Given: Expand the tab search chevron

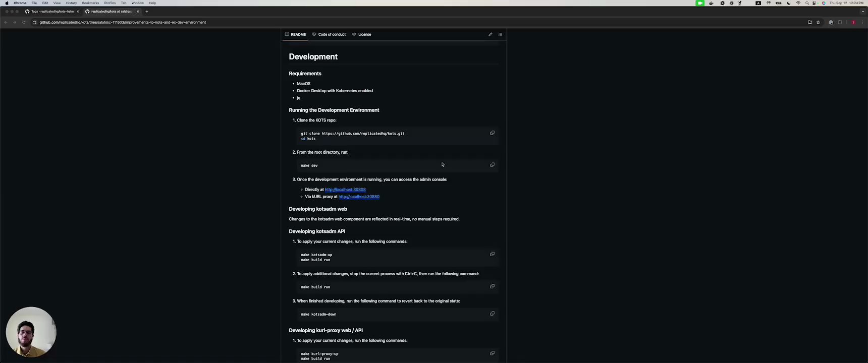Looking at the screenshot, I should (x=862, y=12).
